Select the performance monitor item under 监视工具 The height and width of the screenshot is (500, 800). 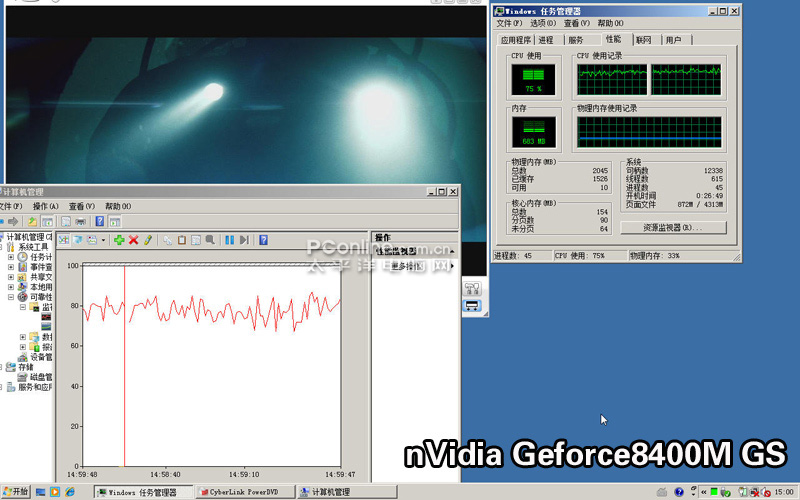pos(46,317)
